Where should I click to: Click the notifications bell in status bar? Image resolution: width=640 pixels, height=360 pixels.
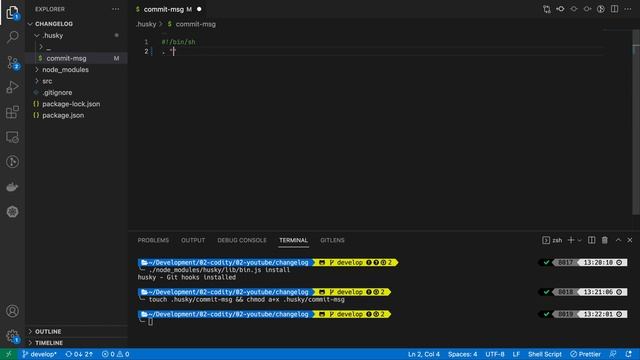coord(629,354)
